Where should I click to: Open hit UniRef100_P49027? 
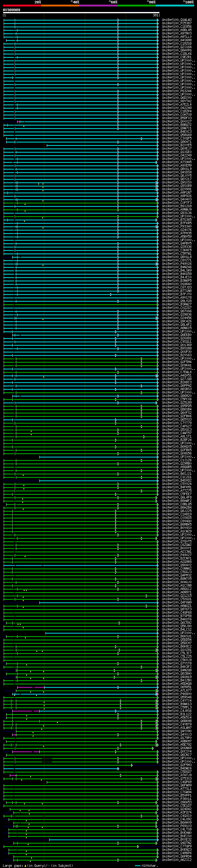[177, 555]
